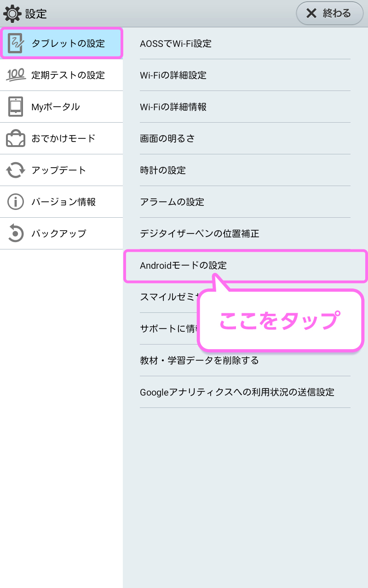Click the outing mode briefcase icon
The image size is (368, 588).
click(x=16, y=138)
